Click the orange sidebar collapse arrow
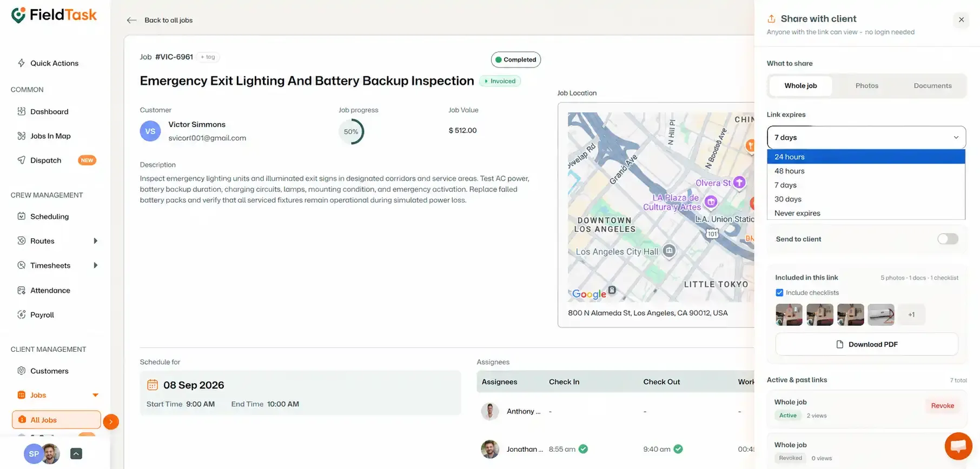 (111, 421)
